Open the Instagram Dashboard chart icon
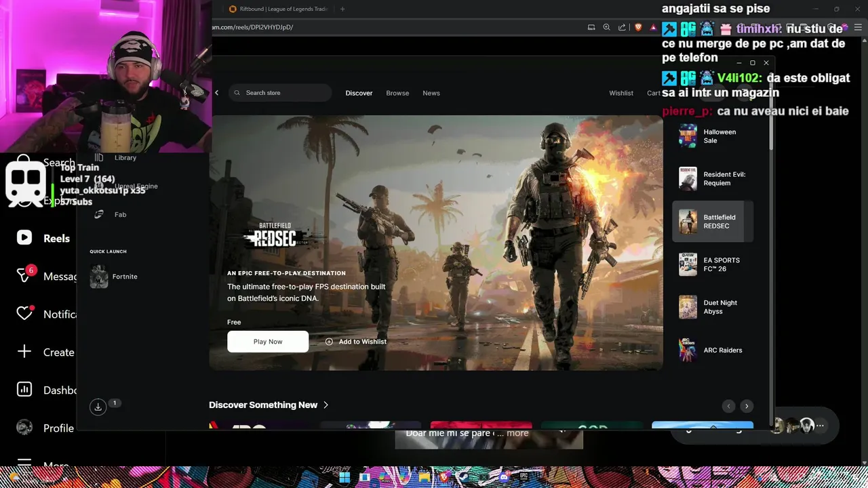 (x=24, y=390)
